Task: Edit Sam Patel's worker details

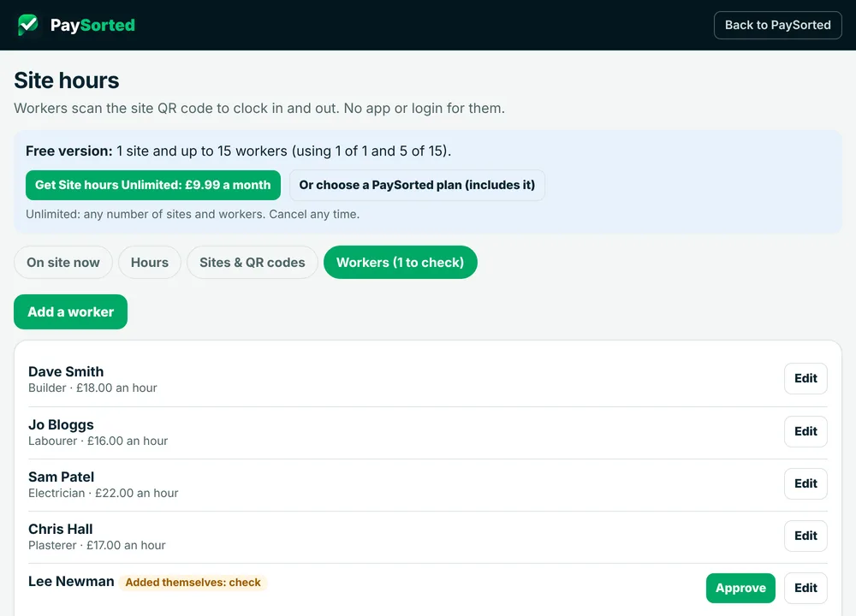Action: tap(805, 483)
